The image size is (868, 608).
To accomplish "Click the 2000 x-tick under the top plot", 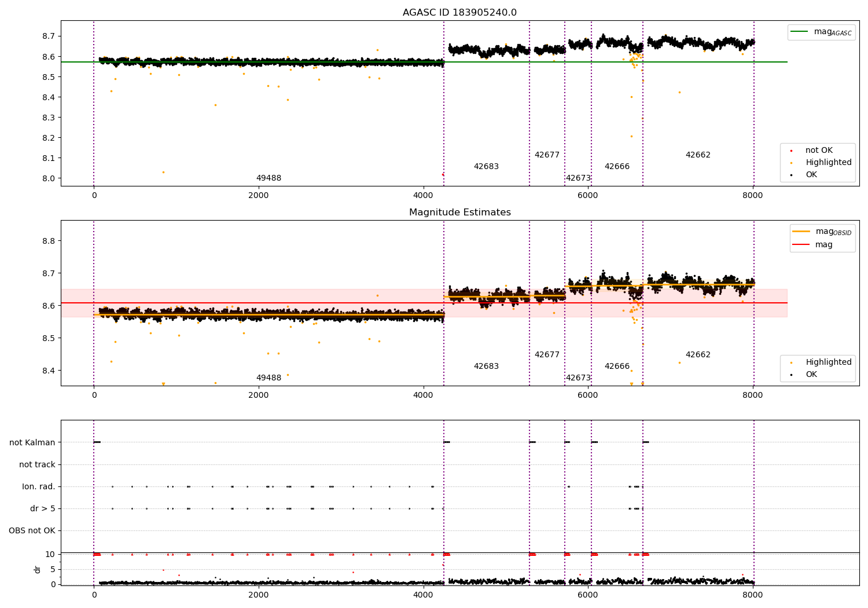I will click(259, 196).
